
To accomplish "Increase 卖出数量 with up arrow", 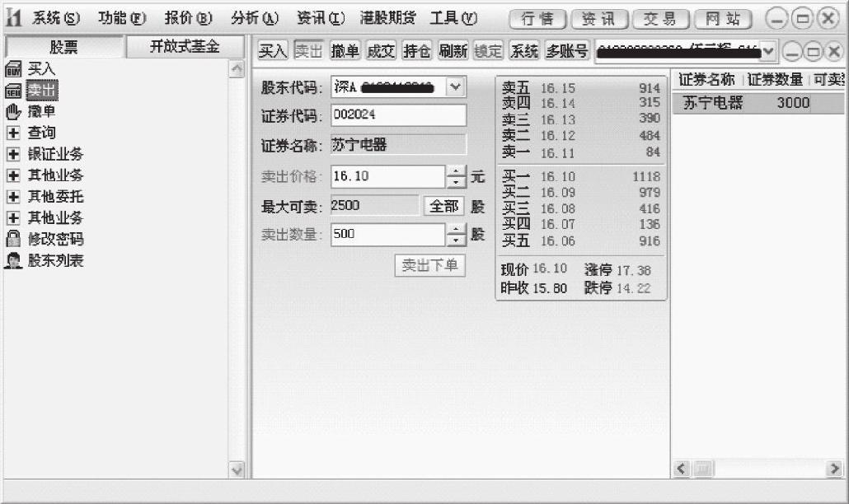I will tap(456, 229).
